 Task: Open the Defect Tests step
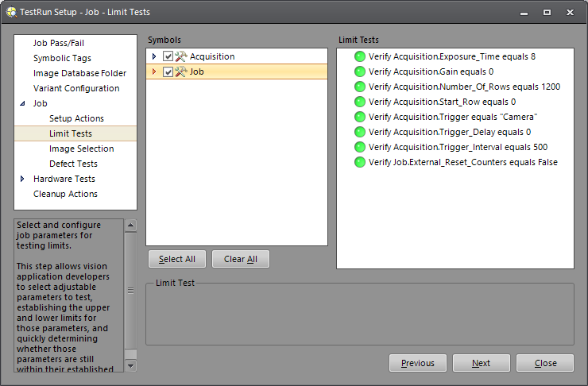coord(73,164)
